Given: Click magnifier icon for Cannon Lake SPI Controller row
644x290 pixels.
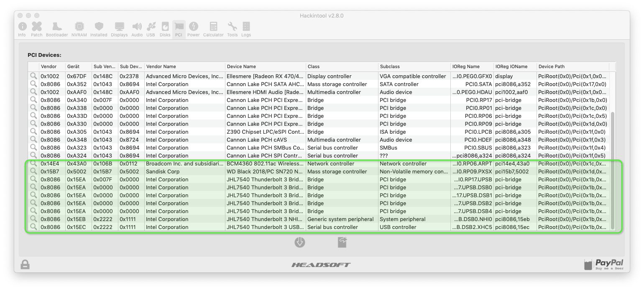Looking at the screenshot, I should coord(33,155).
